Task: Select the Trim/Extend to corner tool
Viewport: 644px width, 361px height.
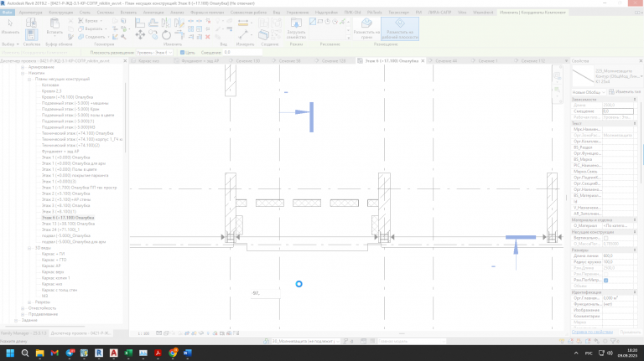Action: coord(179,35)
